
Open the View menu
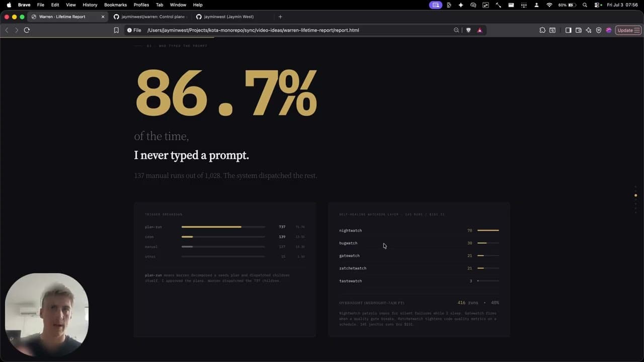[71, 5]
